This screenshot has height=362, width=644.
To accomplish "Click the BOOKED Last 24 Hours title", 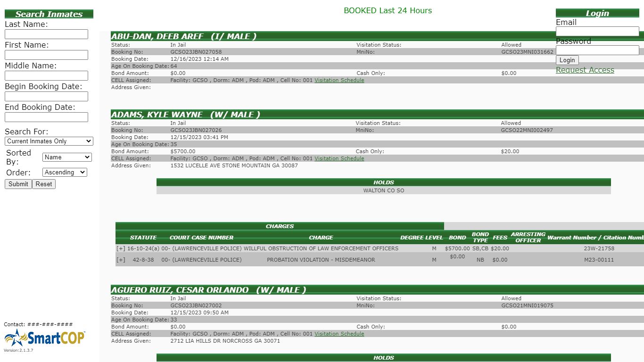I will [x=388, y=10].
